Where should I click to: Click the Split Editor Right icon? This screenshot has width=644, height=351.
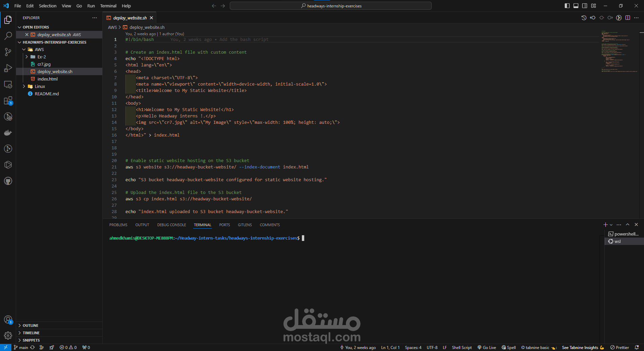[x=628, y=18]
